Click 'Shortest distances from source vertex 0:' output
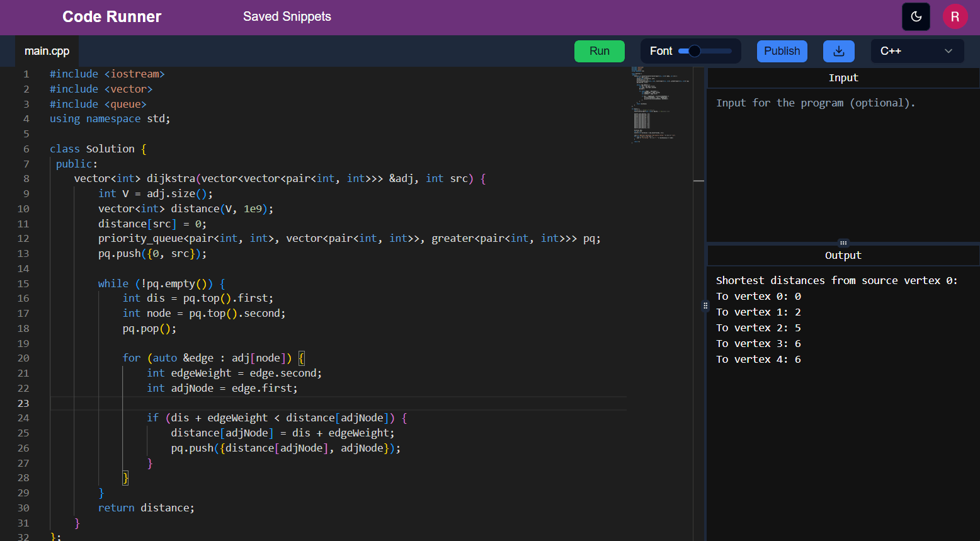 [837, 280]
